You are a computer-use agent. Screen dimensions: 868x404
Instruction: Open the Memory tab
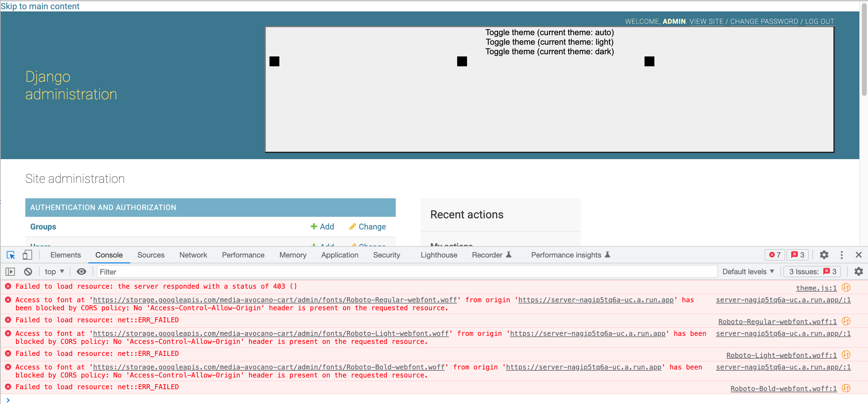tap(293, 255)
